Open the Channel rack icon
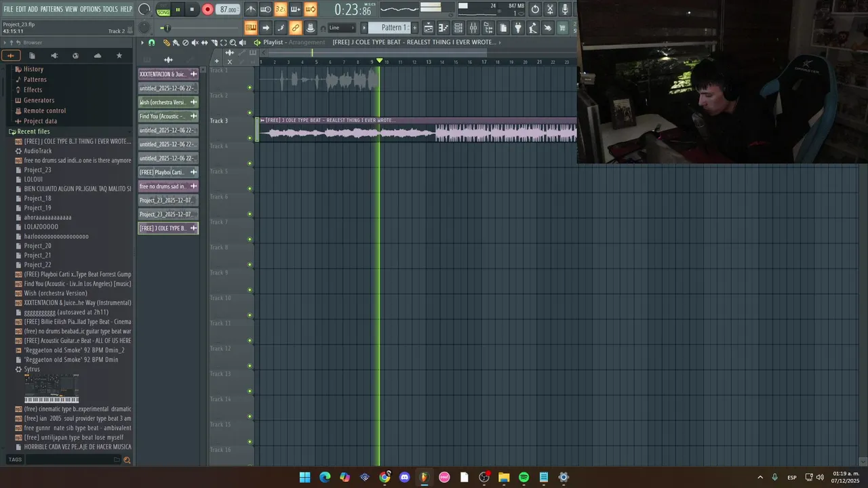This screenshot has height=488, width=868. [x=458, y=28]
